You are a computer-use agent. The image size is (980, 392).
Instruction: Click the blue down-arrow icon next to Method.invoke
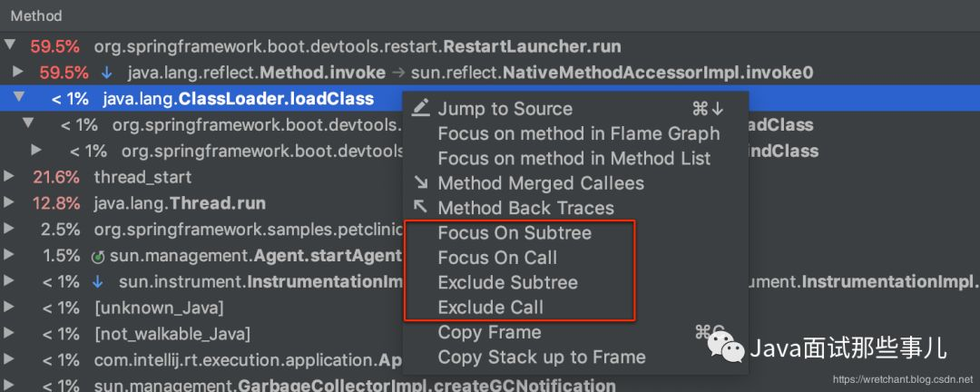tap(107, 73)
